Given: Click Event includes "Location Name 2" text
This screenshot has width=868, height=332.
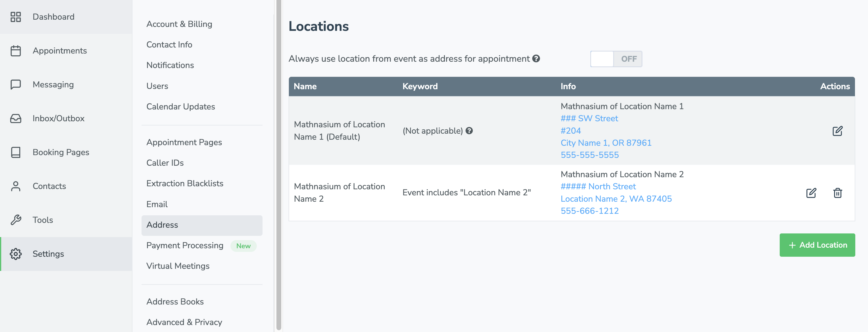Looking at the screenshot, I should 466,192.
